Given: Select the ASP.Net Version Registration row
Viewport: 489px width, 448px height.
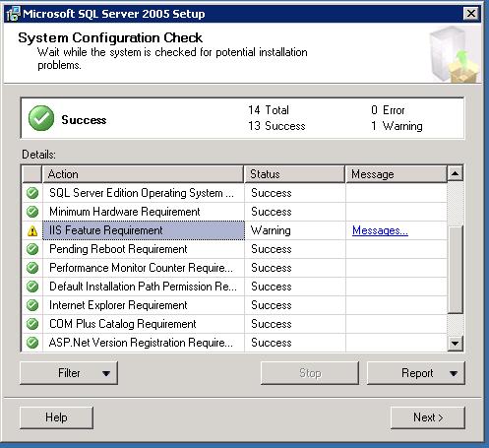Looking at the screenshot, I should 234,343.
